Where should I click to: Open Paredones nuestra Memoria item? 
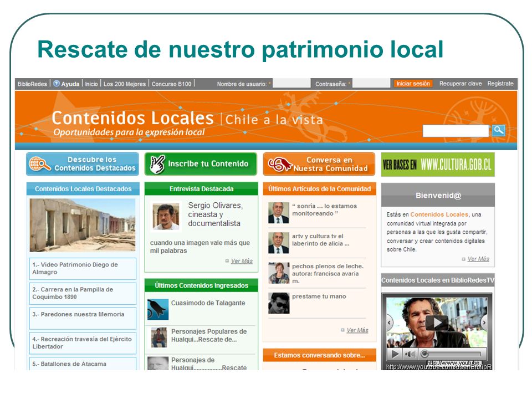(x=83, y=318)
